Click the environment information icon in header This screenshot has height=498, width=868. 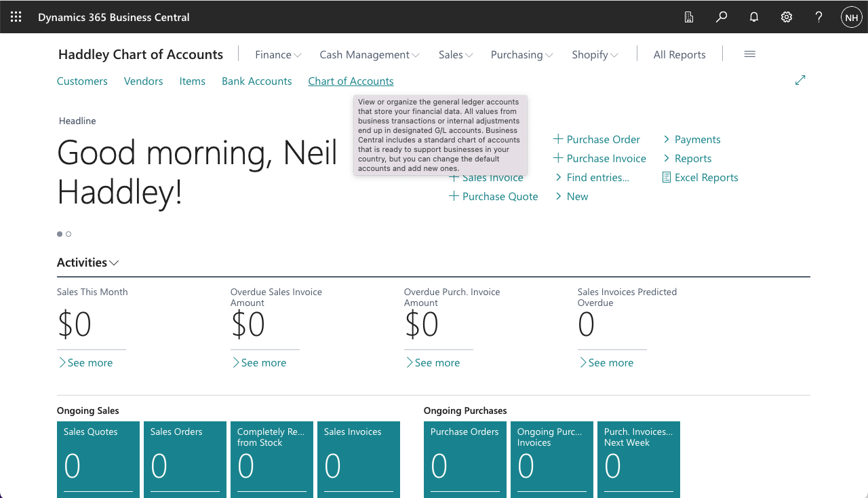coord(689,17)
